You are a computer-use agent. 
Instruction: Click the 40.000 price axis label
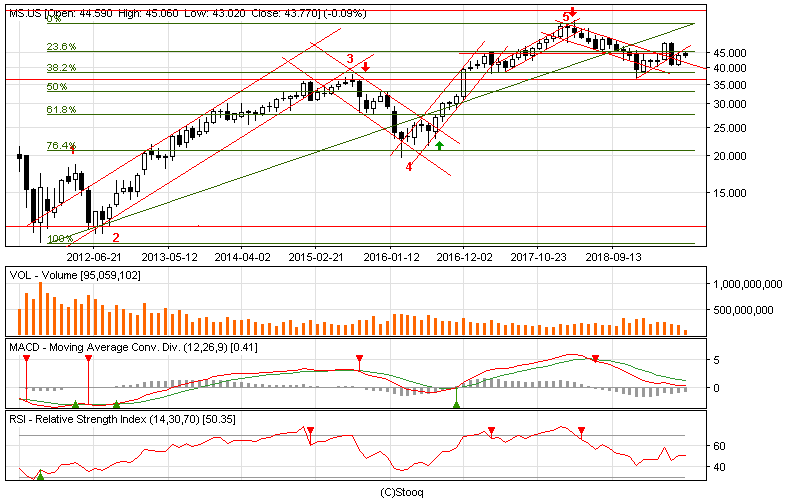coord(730,67)
